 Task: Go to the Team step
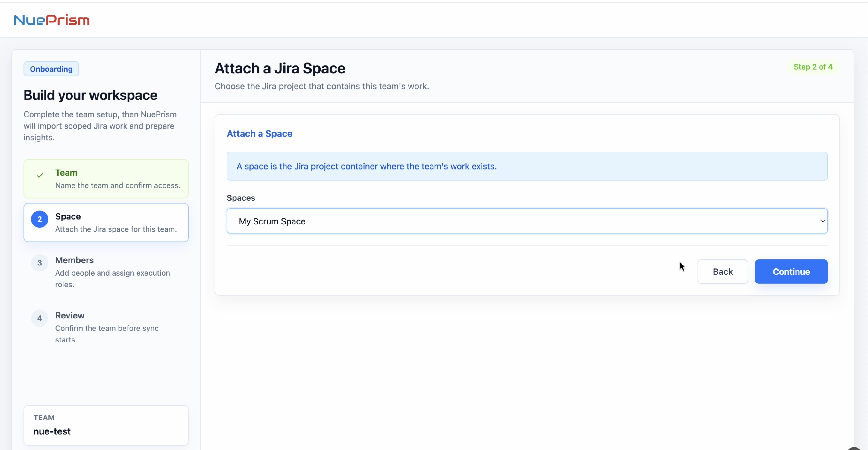[106, 179]
